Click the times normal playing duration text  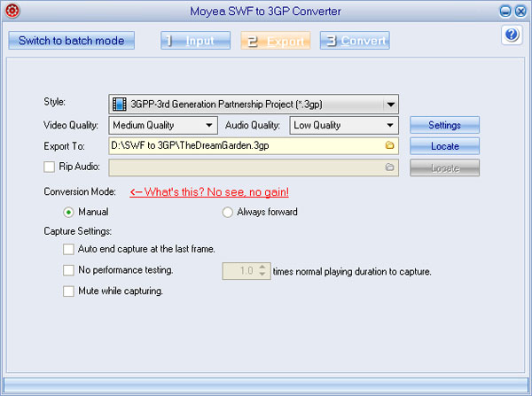[x=352, y=272]
